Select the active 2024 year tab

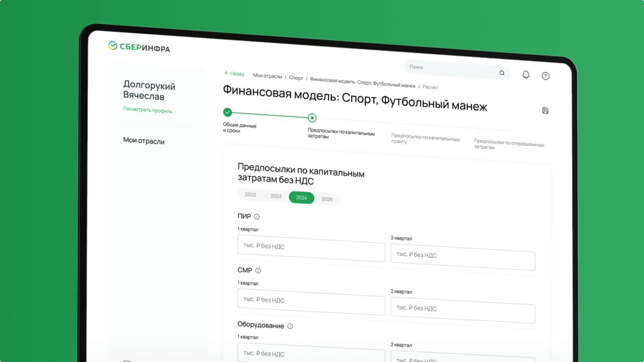[x=301, y=197]
